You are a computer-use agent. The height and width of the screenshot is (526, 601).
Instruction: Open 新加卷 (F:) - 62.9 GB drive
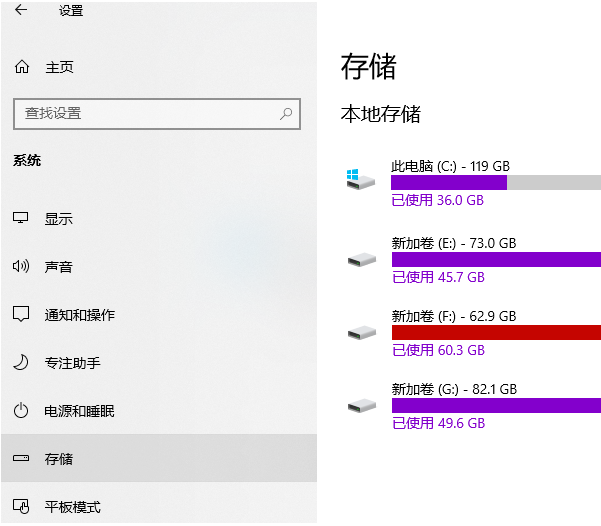pyautogui.click(x=454, y=316)
